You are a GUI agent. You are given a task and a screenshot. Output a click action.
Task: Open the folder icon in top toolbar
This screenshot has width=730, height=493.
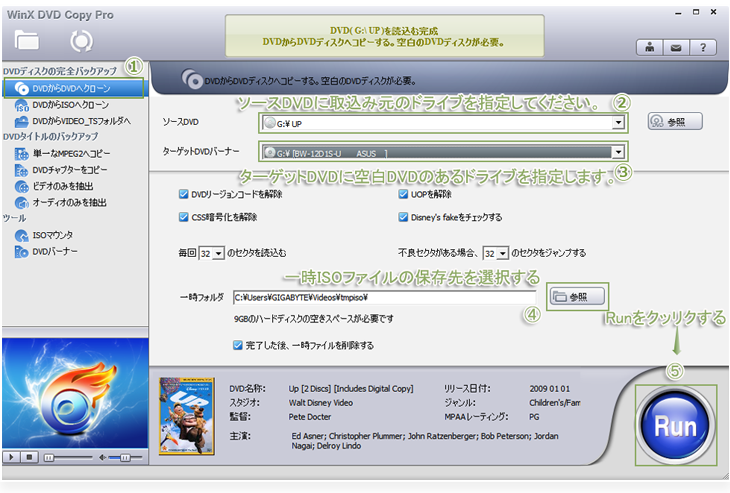tap(27, 40)
